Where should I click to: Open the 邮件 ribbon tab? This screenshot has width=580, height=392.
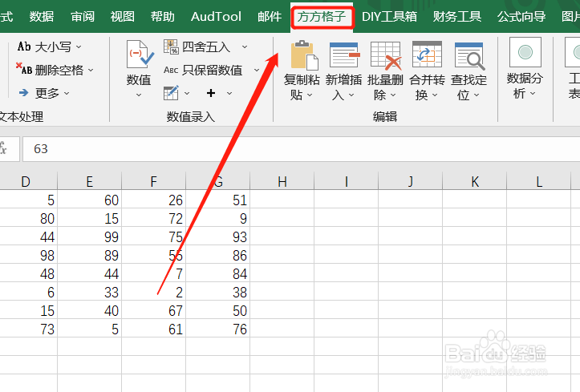(270, 17)
